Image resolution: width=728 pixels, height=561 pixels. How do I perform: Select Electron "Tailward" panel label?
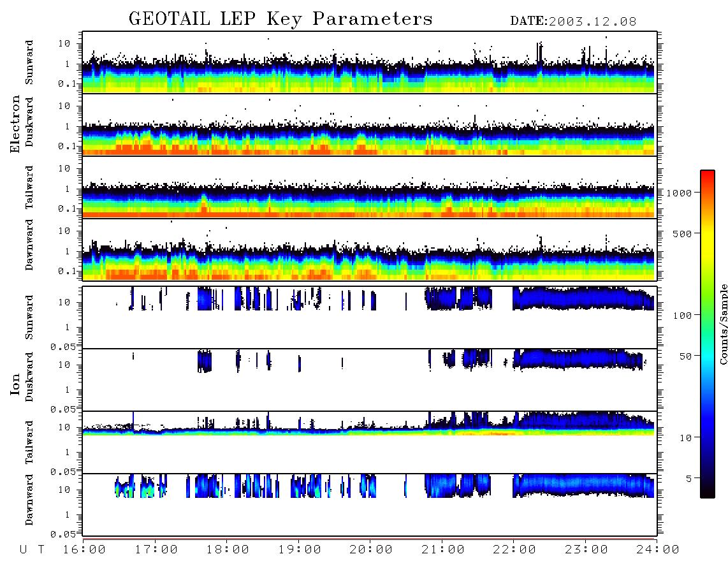(x=29, y=187)
